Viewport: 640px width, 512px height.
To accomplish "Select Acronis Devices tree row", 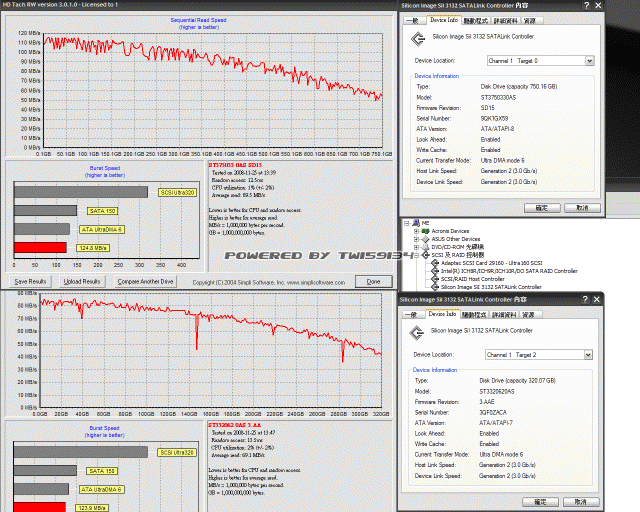I will click(x=450, y=231).
